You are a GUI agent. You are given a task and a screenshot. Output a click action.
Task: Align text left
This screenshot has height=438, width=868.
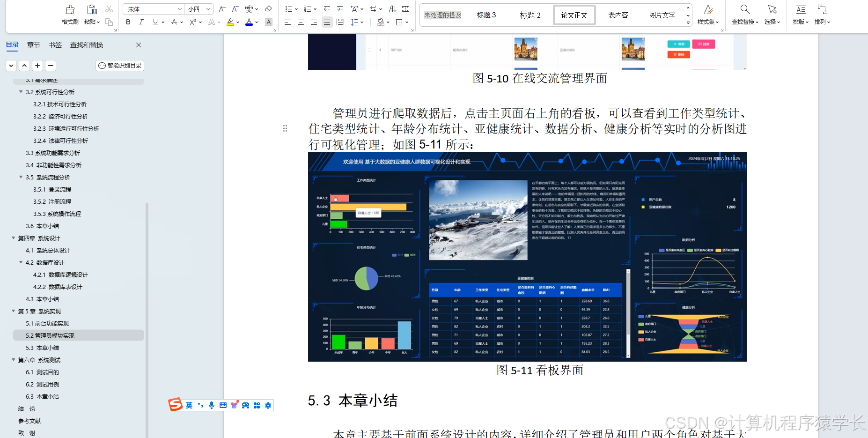pyautogui.click(x=287, y=22)
